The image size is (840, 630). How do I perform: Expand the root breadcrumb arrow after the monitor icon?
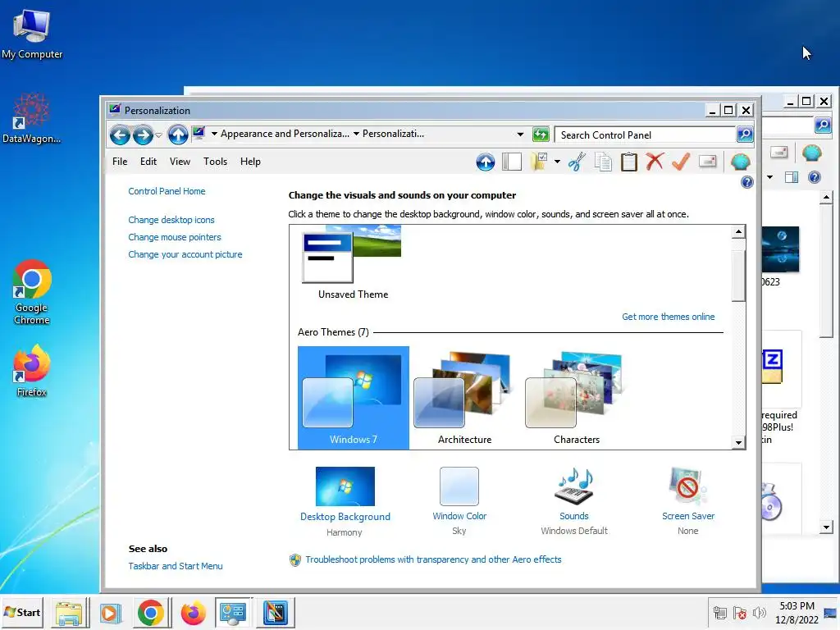point(214,134)
